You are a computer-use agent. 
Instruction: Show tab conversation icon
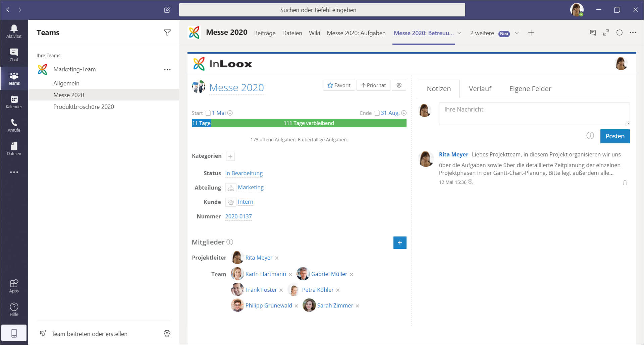pos(593,32)
